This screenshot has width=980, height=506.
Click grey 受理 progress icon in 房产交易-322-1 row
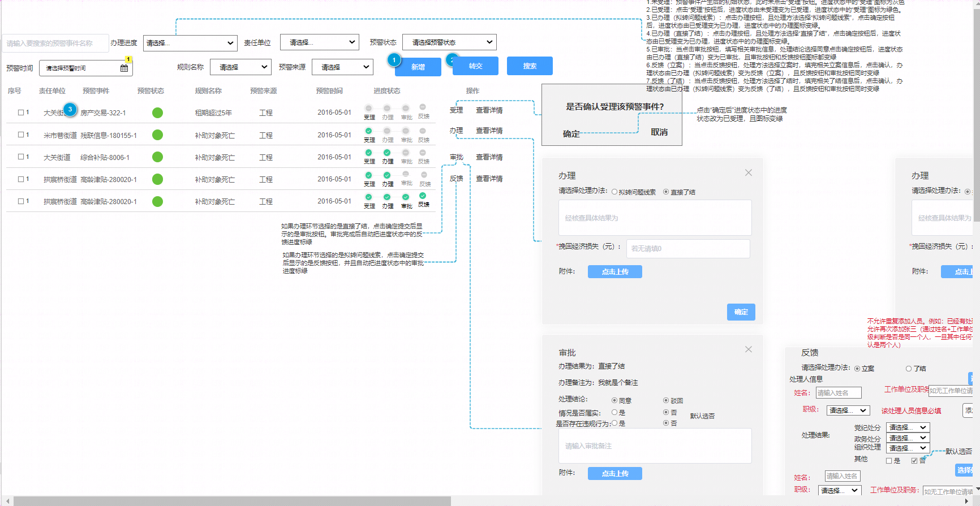click(x=369, y=108)
